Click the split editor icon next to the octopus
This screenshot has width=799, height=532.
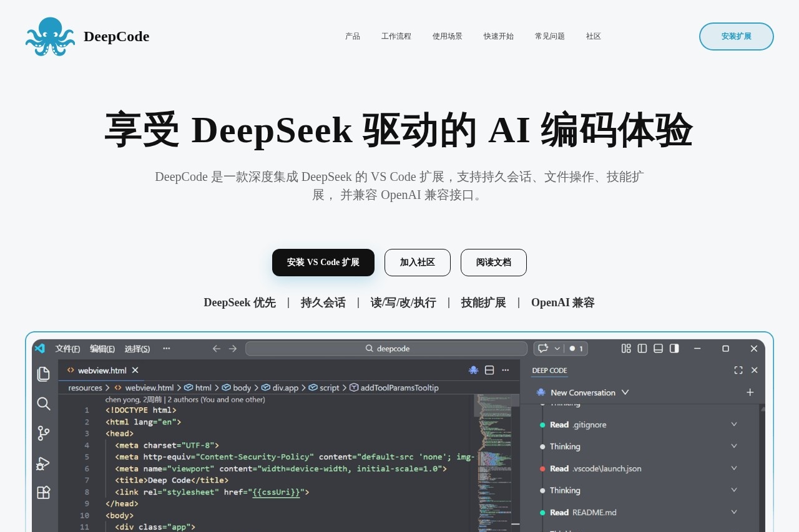click(x=489, y=370)
